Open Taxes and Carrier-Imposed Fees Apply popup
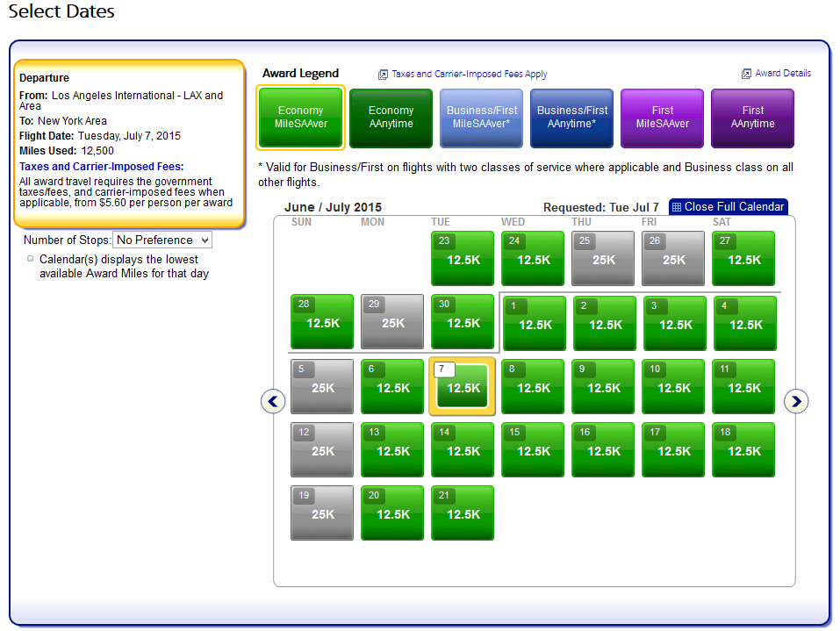The height and width of the screenshot is (631, 840). [x=469, y=75]
